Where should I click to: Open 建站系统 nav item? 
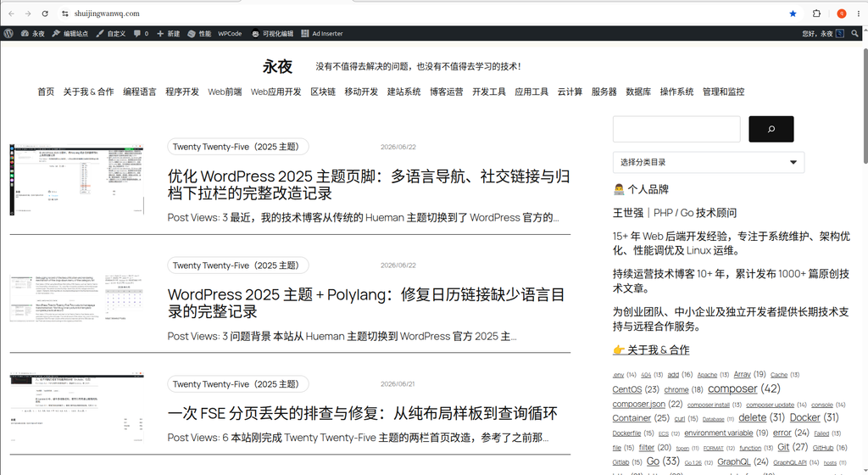pyautogui.click(x=403, y=92)
